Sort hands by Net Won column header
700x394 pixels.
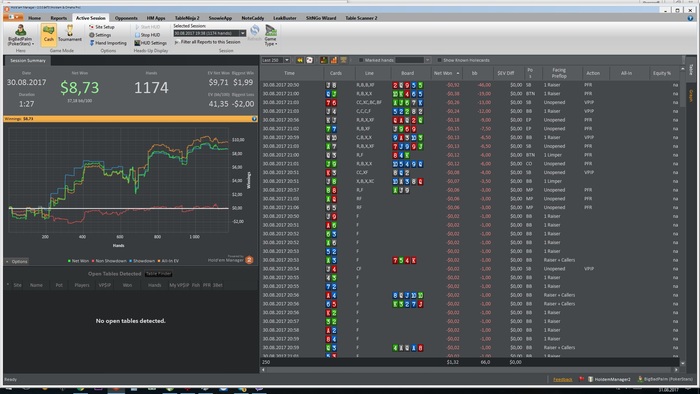pyautogui.click(x=446, y=73)
